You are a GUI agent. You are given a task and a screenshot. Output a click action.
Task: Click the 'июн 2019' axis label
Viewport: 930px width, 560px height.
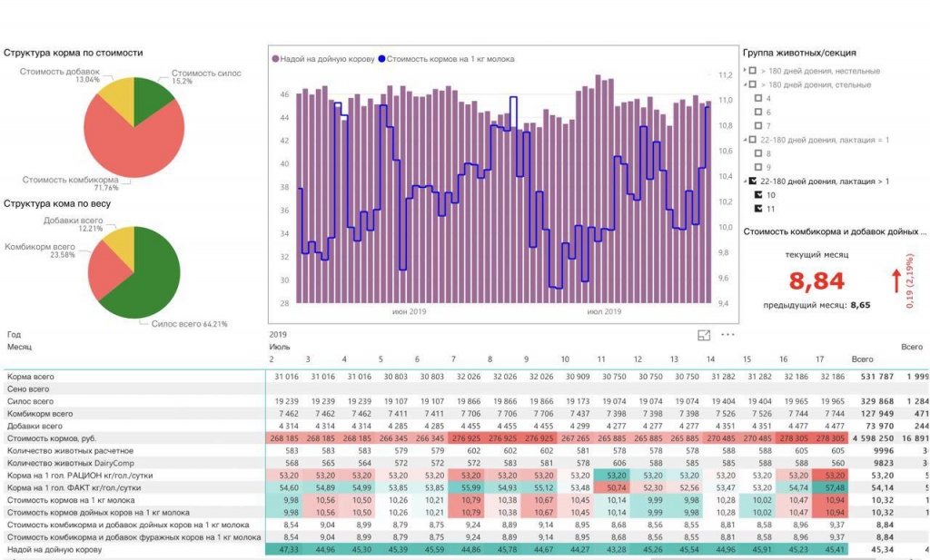[x=409, y=311]
